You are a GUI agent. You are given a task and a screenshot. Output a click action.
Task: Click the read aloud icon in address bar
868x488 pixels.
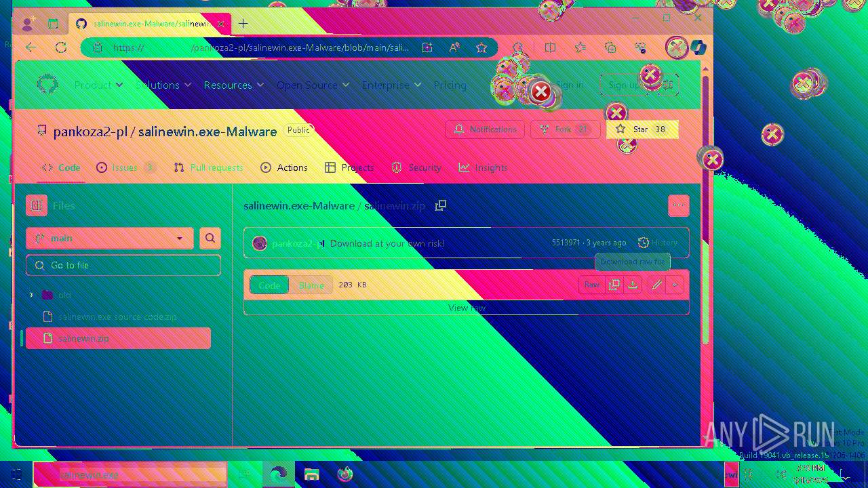coord(454,47)
